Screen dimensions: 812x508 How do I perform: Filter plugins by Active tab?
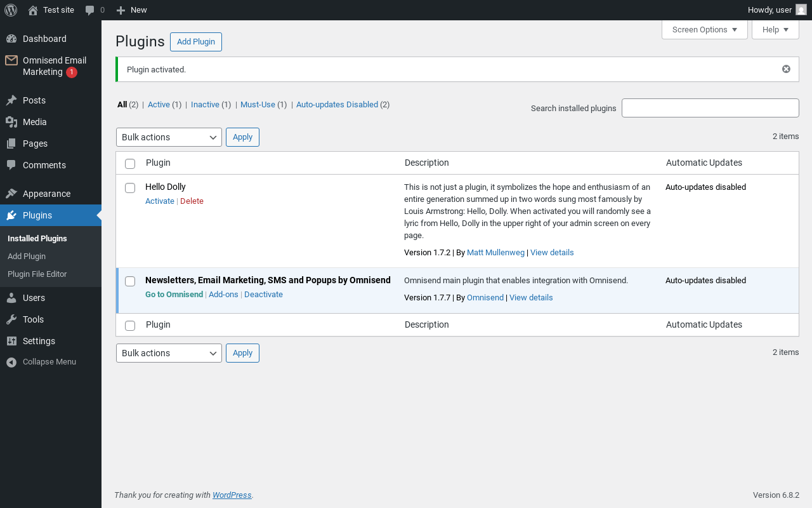[159, 105]
